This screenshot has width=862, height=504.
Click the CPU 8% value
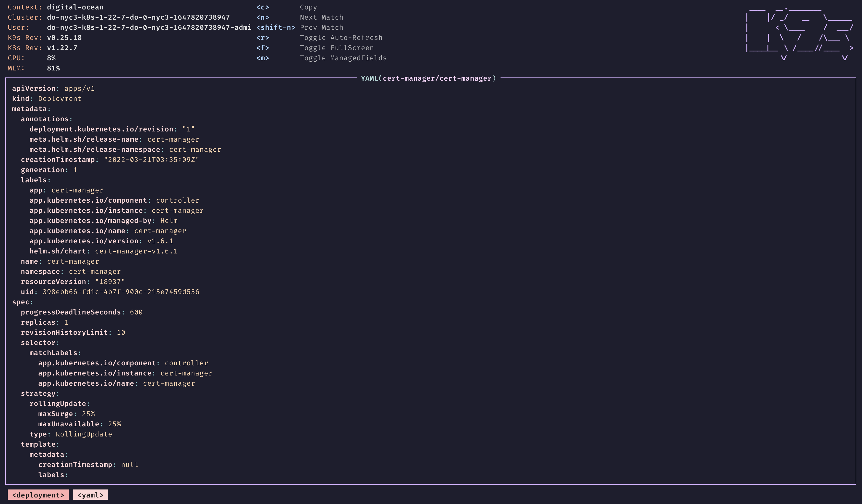pos(51,58)
